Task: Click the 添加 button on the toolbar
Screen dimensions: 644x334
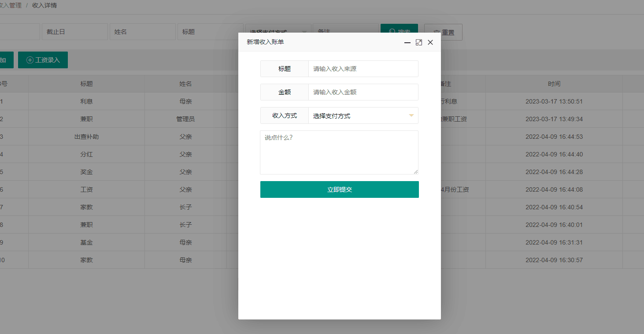Action: [x=4, y=59]
